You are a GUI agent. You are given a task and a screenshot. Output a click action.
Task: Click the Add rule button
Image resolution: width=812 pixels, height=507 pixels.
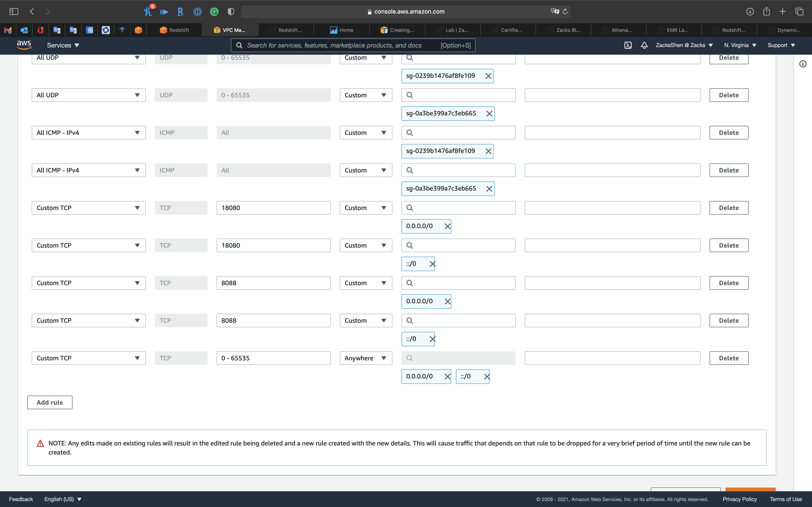(x=50, y=402)
